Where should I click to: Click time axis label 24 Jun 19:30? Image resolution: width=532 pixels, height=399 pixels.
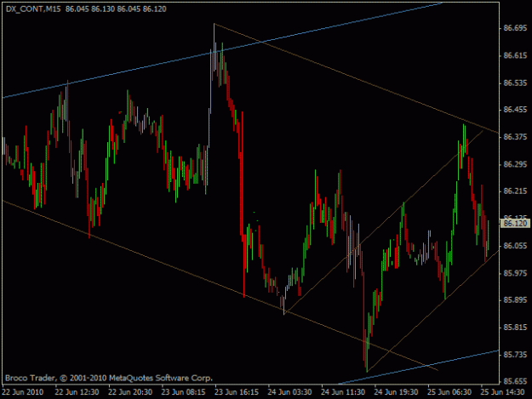coord(396,392)
